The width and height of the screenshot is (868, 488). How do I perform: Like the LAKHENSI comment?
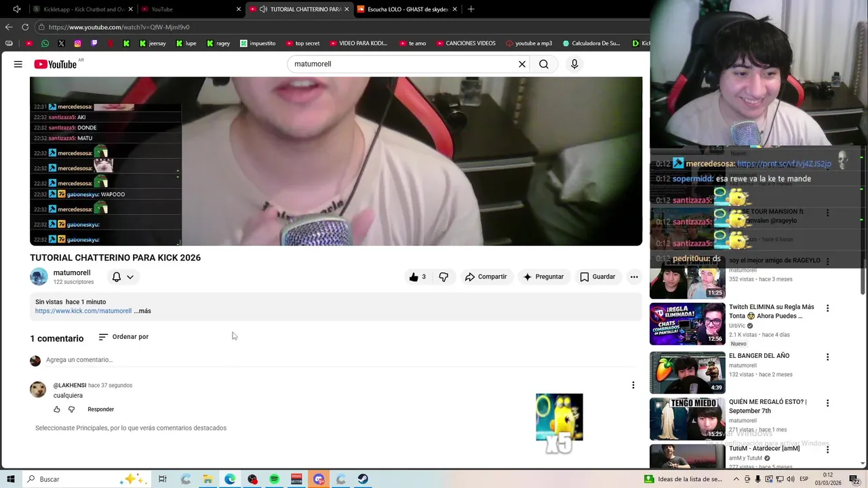tap(57, 409)
